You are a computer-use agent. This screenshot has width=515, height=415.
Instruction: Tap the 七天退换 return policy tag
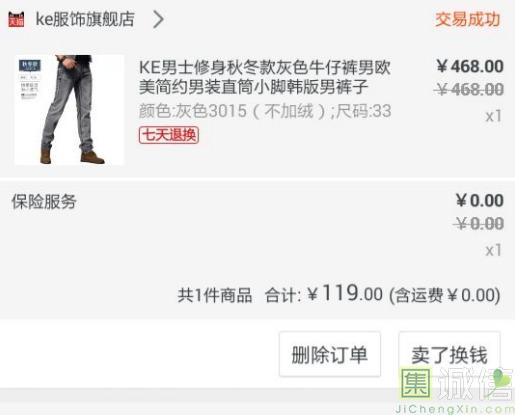point(169,135)
